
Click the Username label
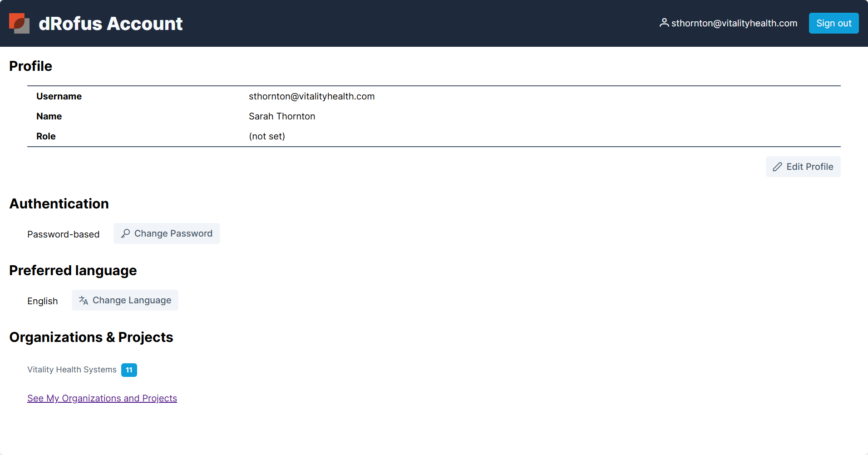(59, 96)
